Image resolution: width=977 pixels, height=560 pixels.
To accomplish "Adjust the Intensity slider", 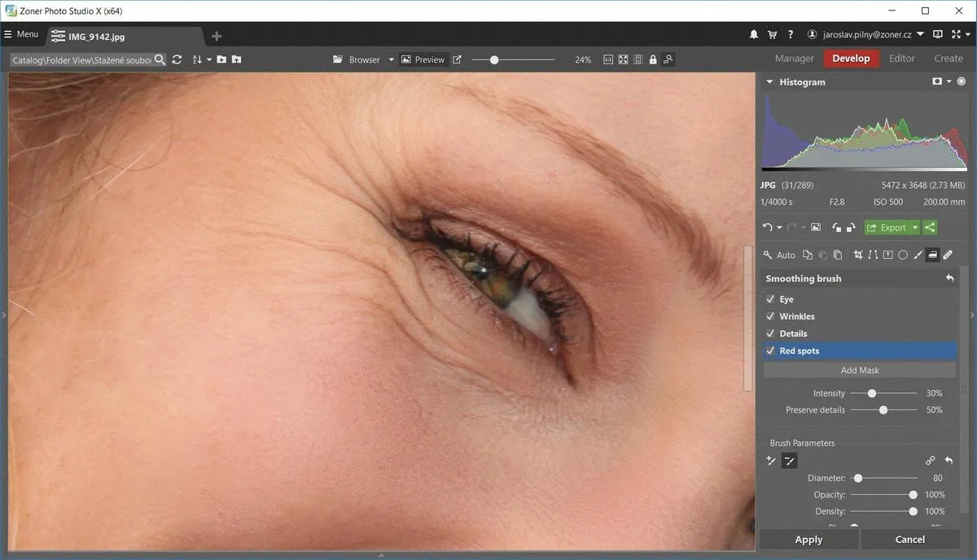I will [x=885, y=393].
